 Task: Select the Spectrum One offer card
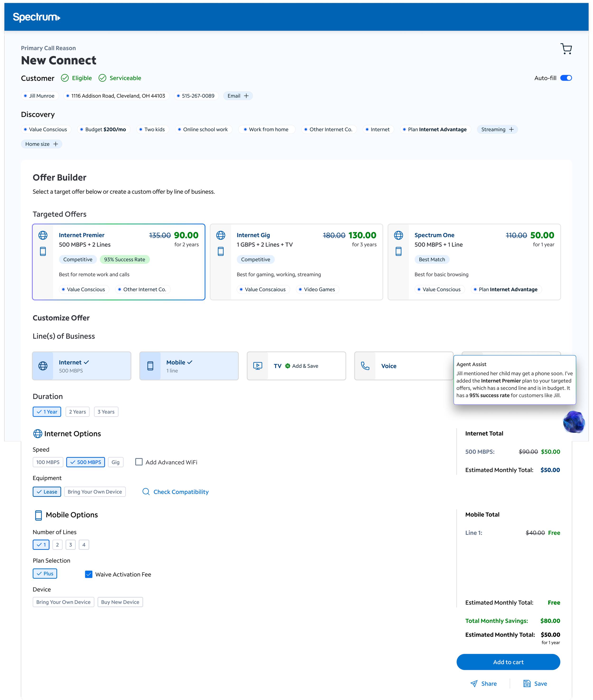(474, 262)
